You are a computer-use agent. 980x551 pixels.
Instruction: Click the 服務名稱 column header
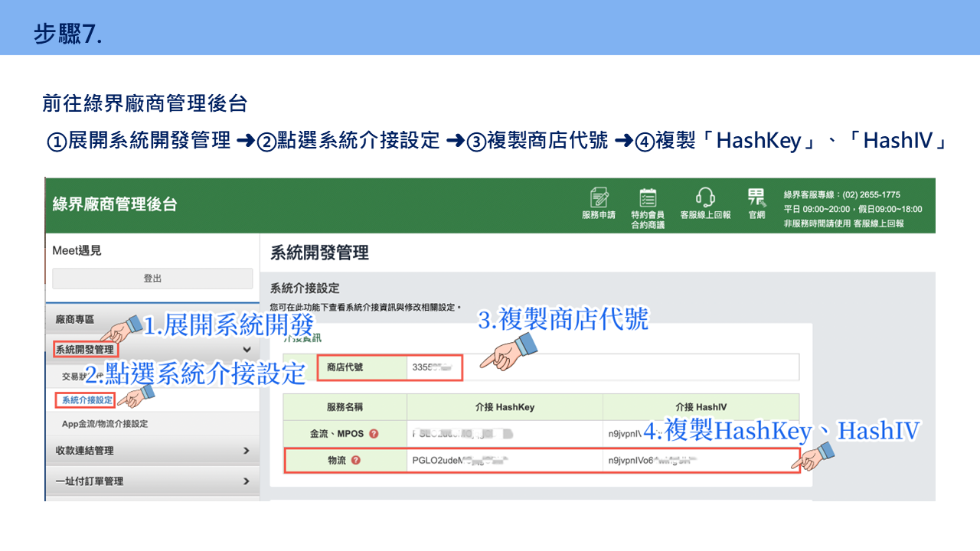pos(345,407)
